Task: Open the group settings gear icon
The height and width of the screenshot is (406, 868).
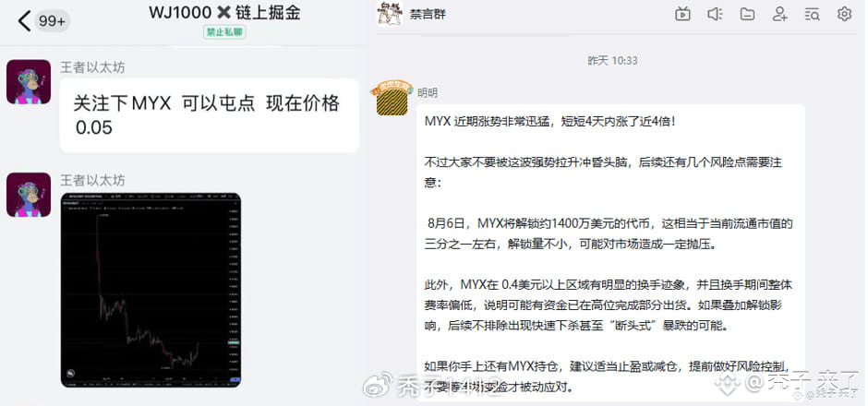Action: (844, 15)
